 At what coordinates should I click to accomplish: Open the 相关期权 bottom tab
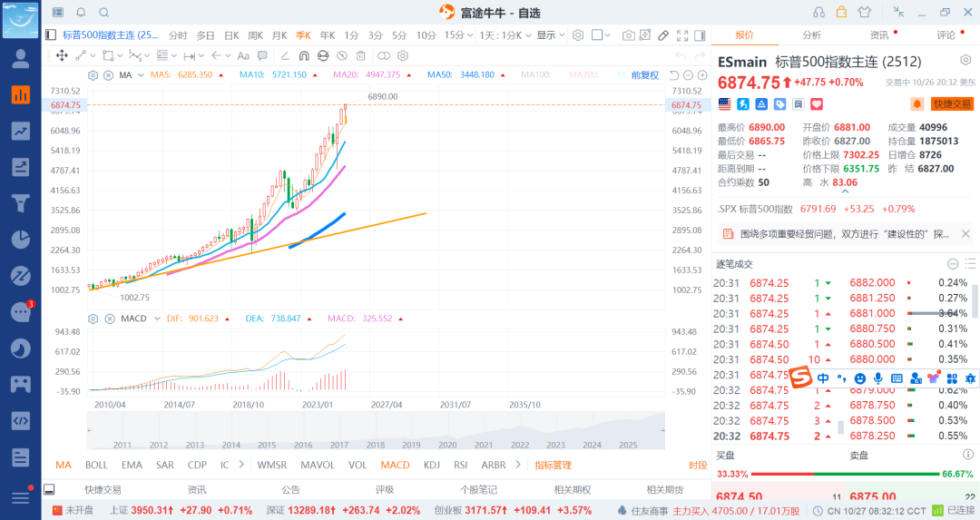(x=573, y=490)
